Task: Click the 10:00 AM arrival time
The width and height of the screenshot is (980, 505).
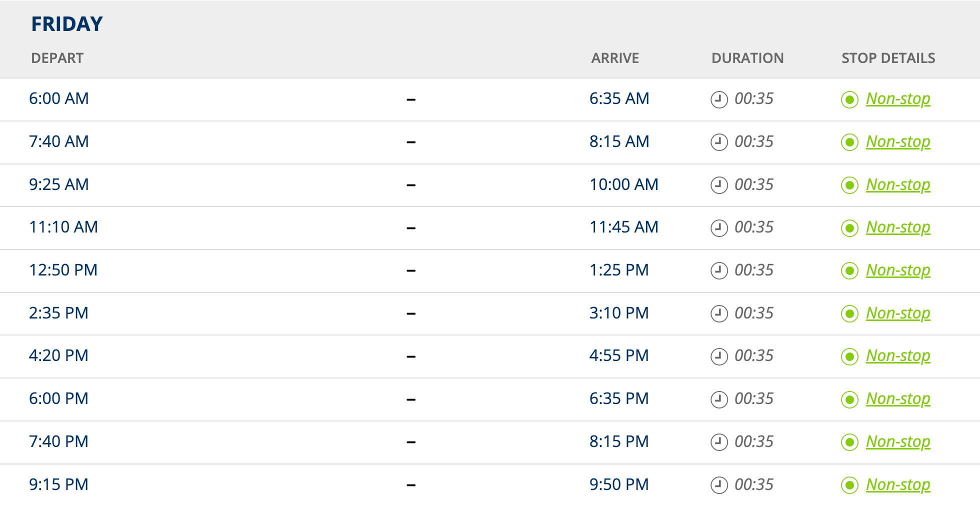Action: point(624,184)
